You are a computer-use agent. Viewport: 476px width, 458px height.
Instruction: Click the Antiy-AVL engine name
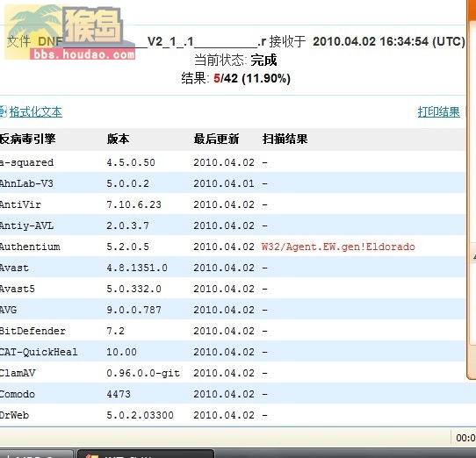click(26, 225)
